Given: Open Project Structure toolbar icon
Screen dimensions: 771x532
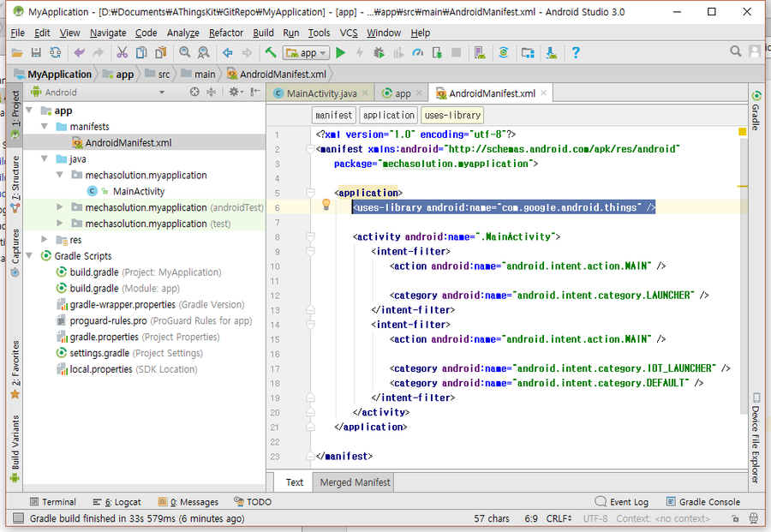Looking at the screenshot, I should coord(528,52).
